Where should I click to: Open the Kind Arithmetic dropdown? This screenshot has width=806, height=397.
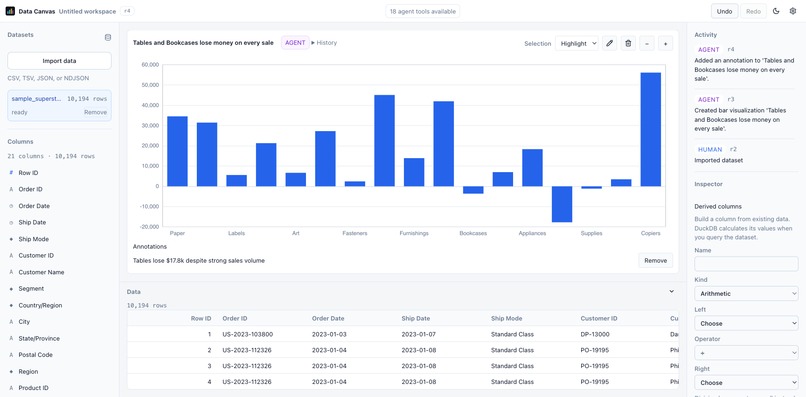pyautogui.click(x=746, y=294)
